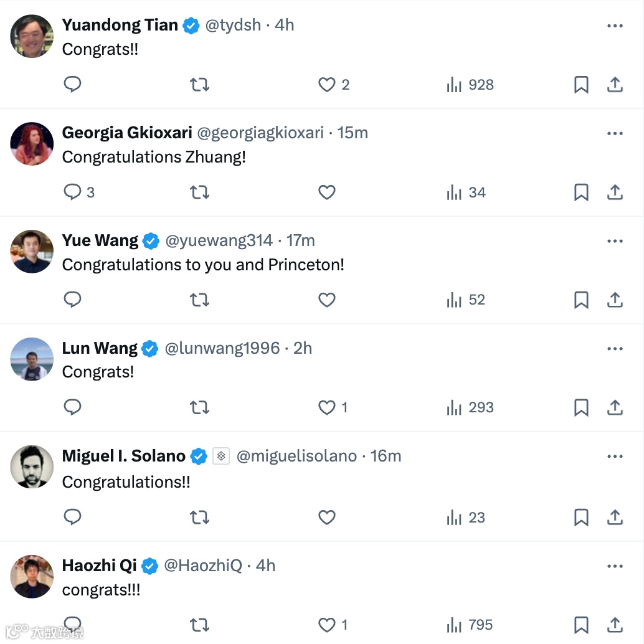Bookmark Lun Wang's Congrats tweet
Viewport: 644px width, 644px height.
tap(581, 408)
